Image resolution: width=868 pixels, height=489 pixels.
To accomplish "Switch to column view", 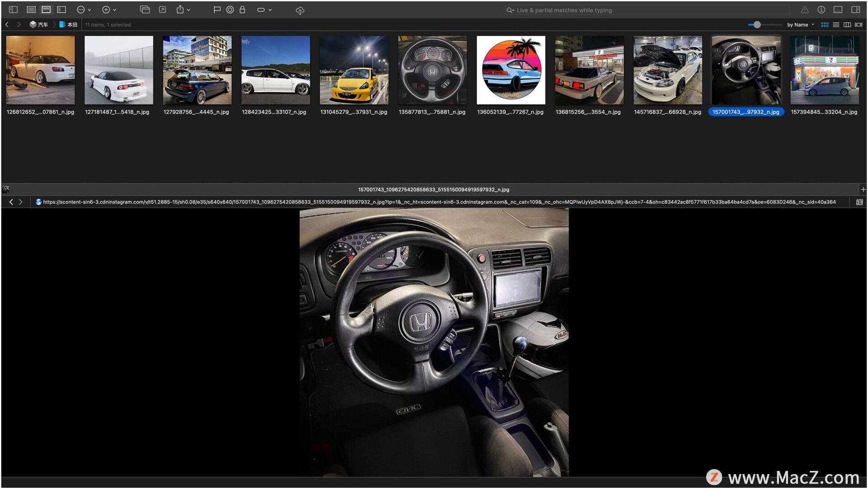I will tap(847, 24).
